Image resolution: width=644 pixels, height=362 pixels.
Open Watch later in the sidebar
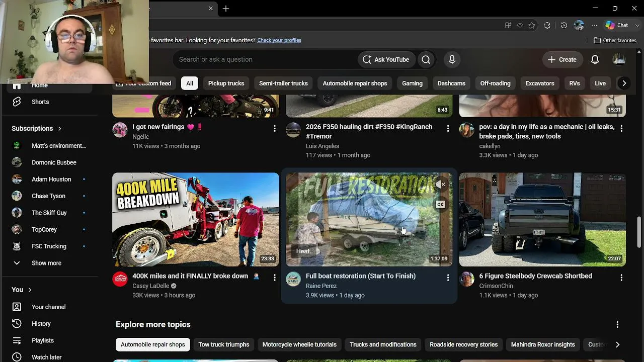47,357
